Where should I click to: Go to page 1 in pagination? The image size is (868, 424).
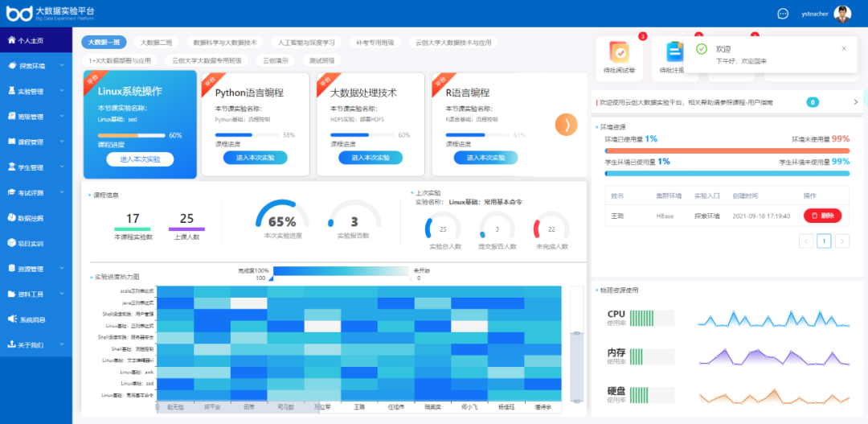(x=824, y=241)
